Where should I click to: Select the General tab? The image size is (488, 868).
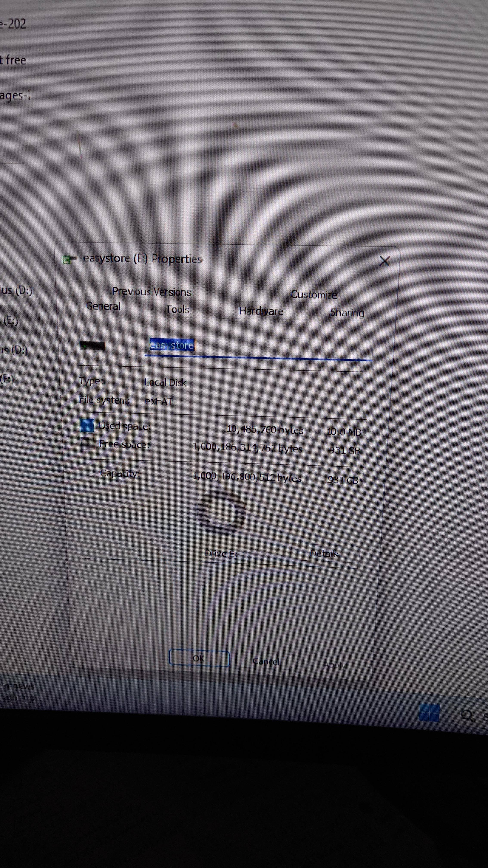point(103,306)
